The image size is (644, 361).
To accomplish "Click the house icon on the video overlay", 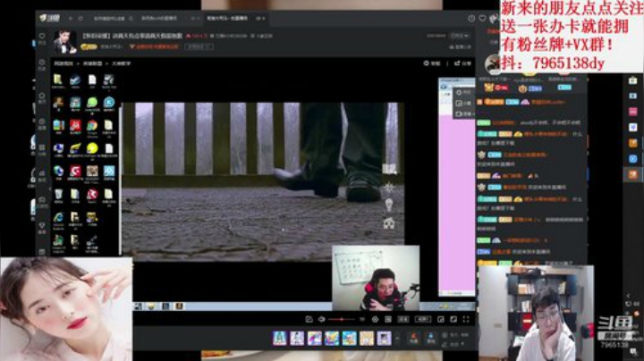I will point(388,223).
